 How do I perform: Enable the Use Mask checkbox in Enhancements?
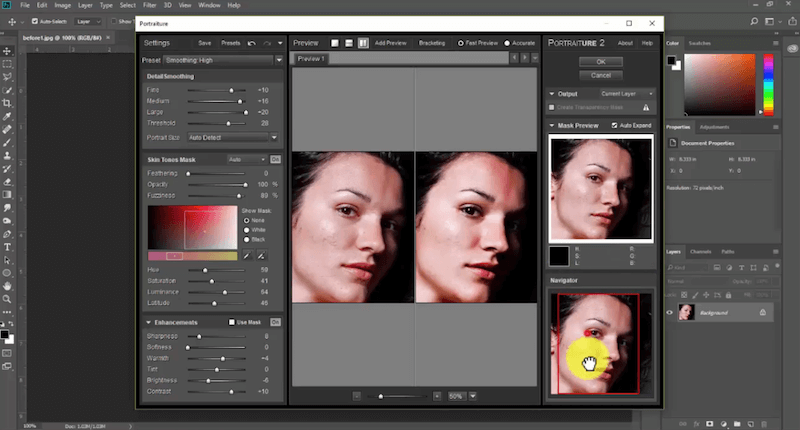232,322
